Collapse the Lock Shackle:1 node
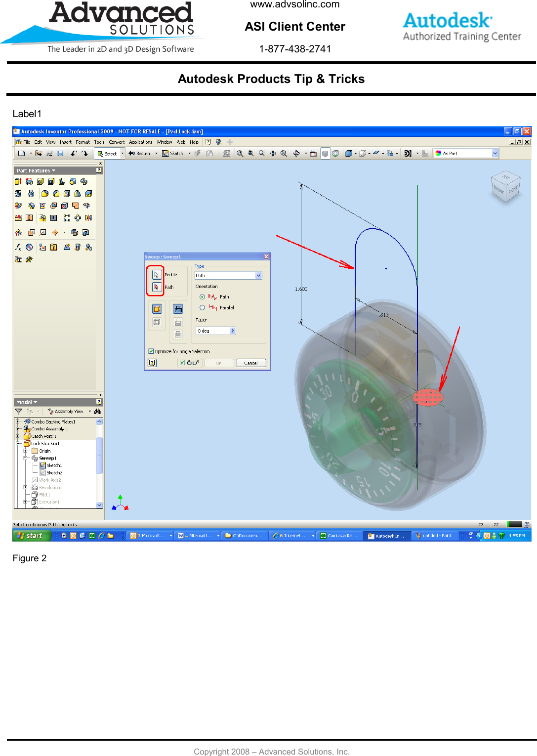The width and height of the screenshot is (537, 756). [18, 443]
